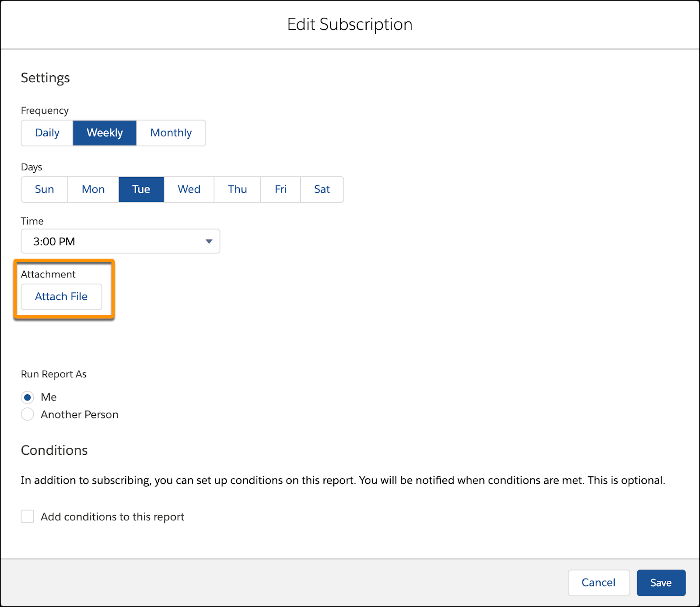Select Sunday in the Days row
The height and width of the screenshot is (607, 700).
44,189
